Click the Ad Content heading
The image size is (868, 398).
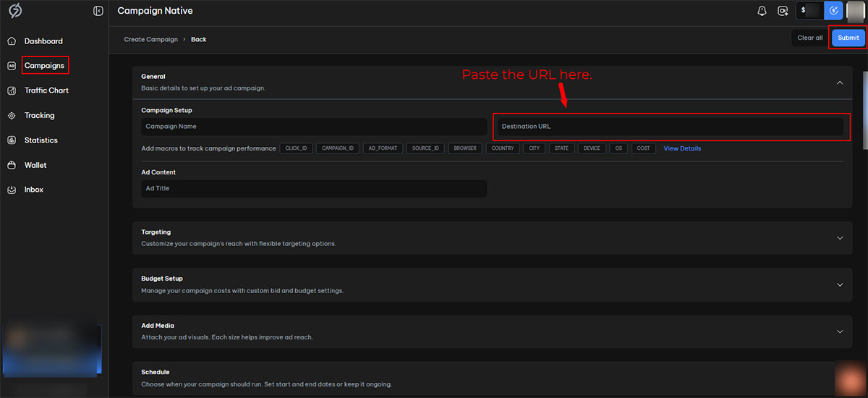click(158, 172)
